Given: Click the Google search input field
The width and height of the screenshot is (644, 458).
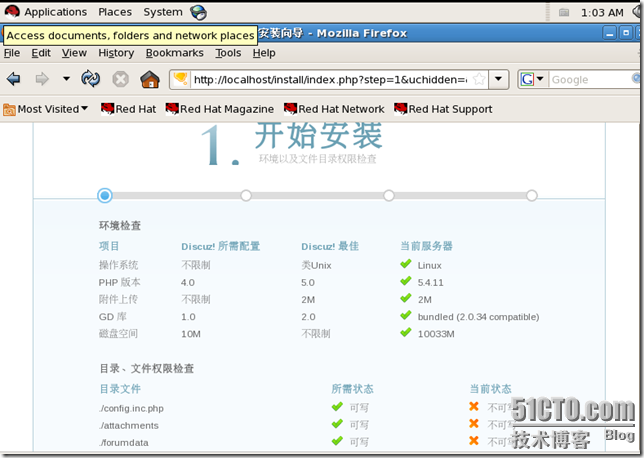Looking at the screenshot, I should [591, 79].
